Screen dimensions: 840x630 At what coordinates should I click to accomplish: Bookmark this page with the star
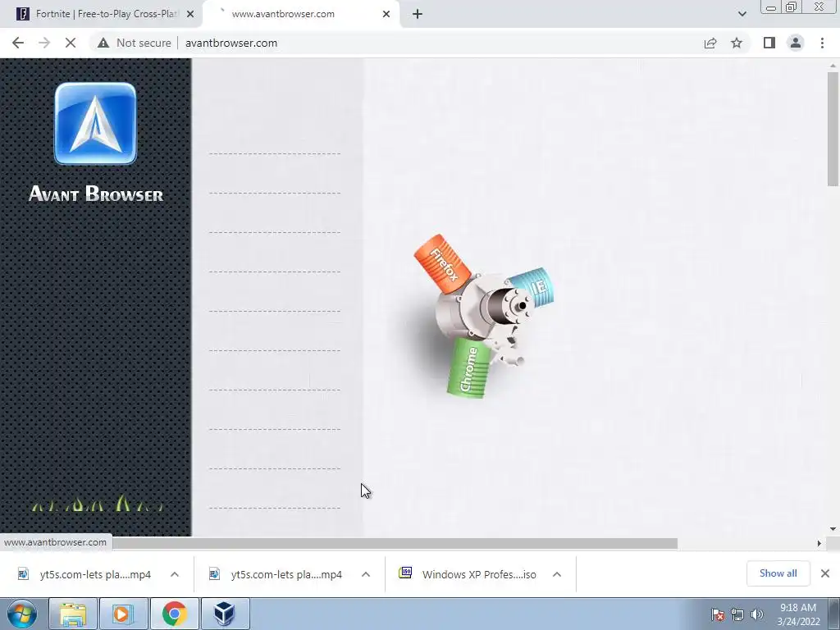coord(737,43)
